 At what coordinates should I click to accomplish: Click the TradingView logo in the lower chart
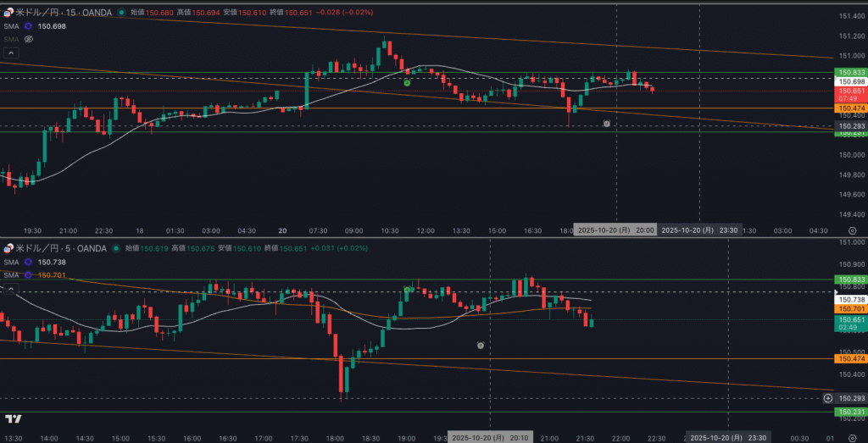[x=13, y=418]
